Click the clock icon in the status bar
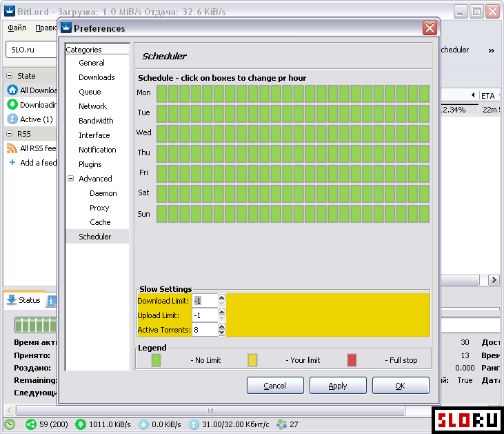This screenshot has height=434, width=504. [10, 424]
